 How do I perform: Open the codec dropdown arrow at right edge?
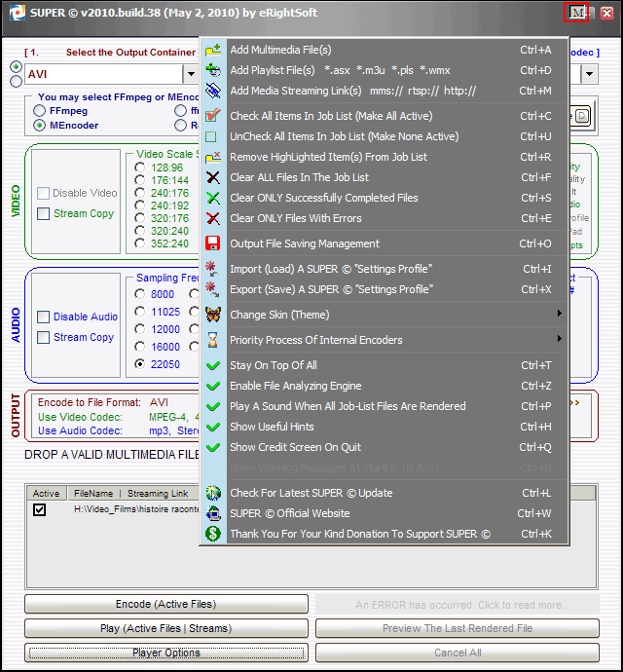(590, 74)
